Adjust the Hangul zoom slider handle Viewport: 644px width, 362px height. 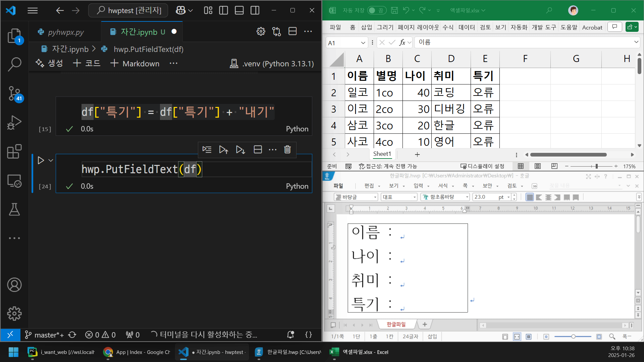tap(573, 337)
